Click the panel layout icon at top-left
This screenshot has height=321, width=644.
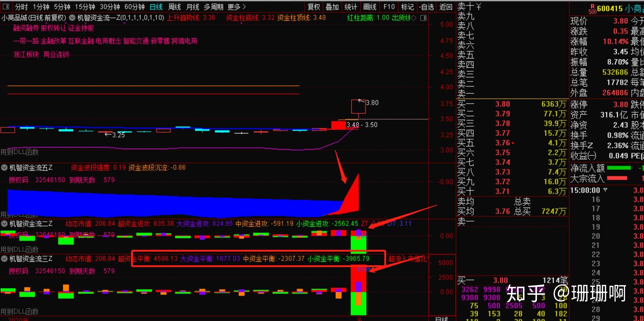click(x=6, y=6)
